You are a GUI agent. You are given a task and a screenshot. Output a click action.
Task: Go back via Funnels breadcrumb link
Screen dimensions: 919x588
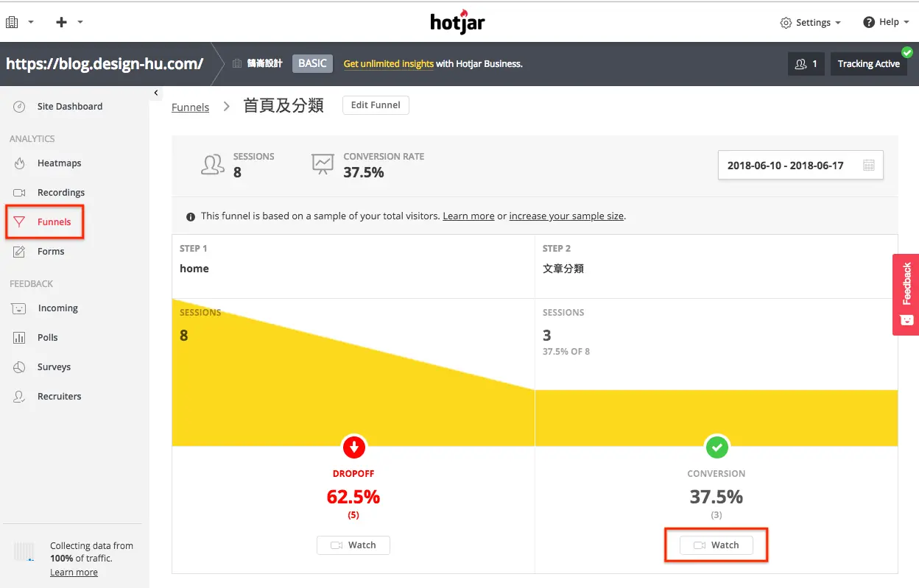coord(190,107)
